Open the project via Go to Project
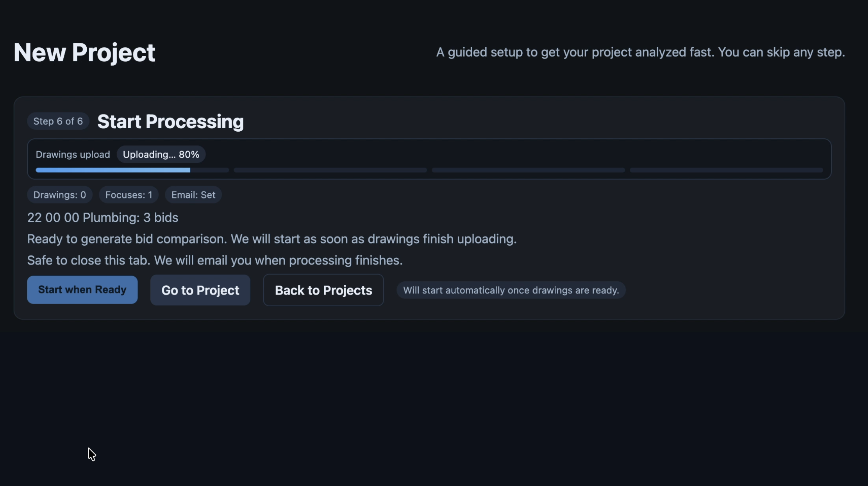 (x=200, y=290)
